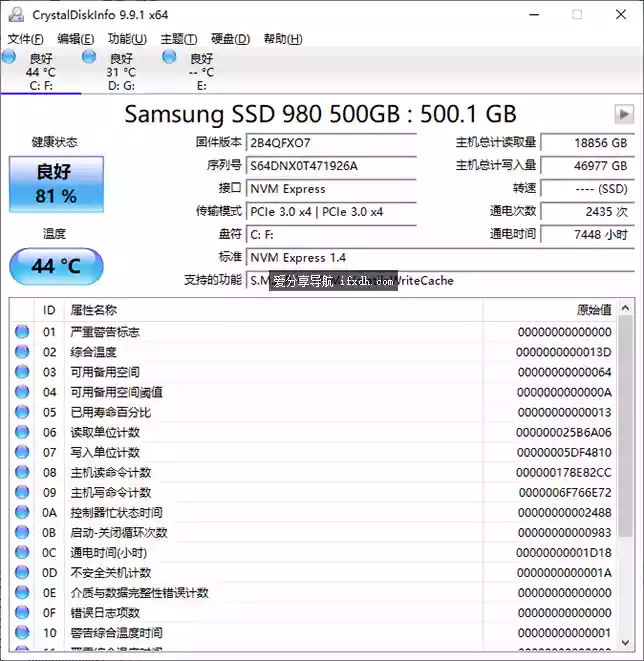Click status orb for attribute 07 写入单位计数
Viewport: 644px width, 661px height.
22,452
